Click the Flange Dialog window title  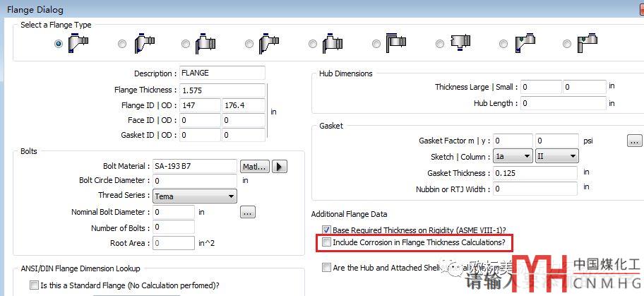coord(35,9)
